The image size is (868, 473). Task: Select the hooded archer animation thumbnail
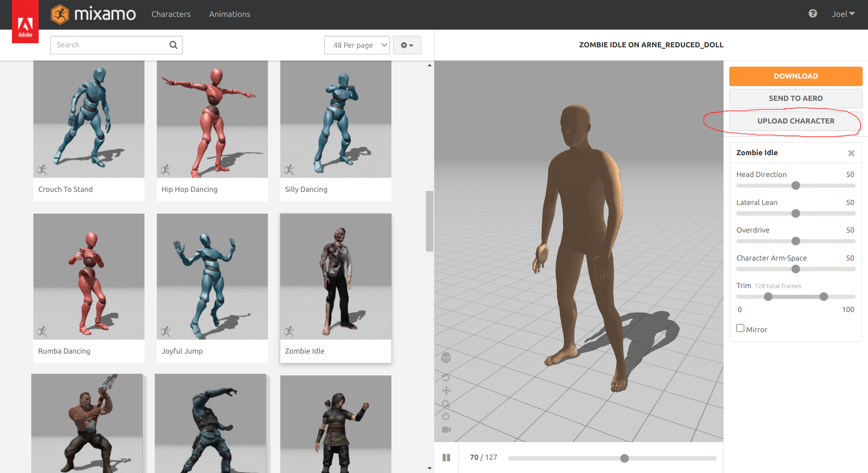(x=336, y=424)
